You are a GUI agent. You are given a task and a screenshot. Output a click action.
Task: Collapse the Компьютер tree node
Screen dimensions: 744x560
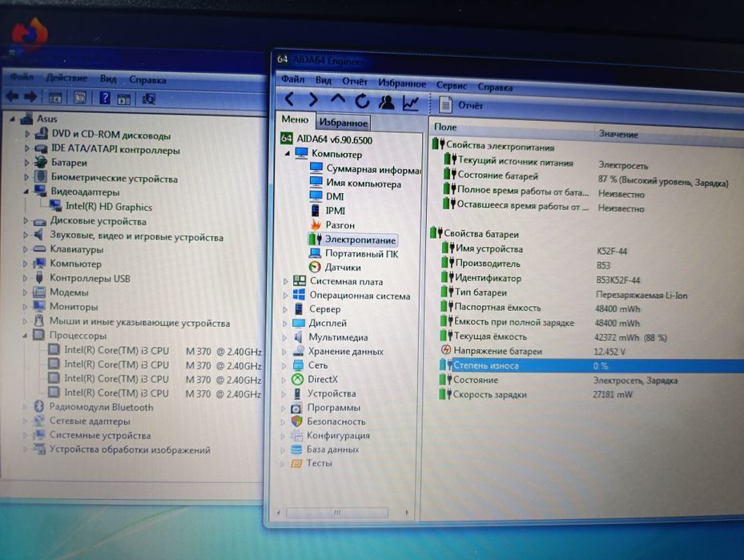point(287,153)
